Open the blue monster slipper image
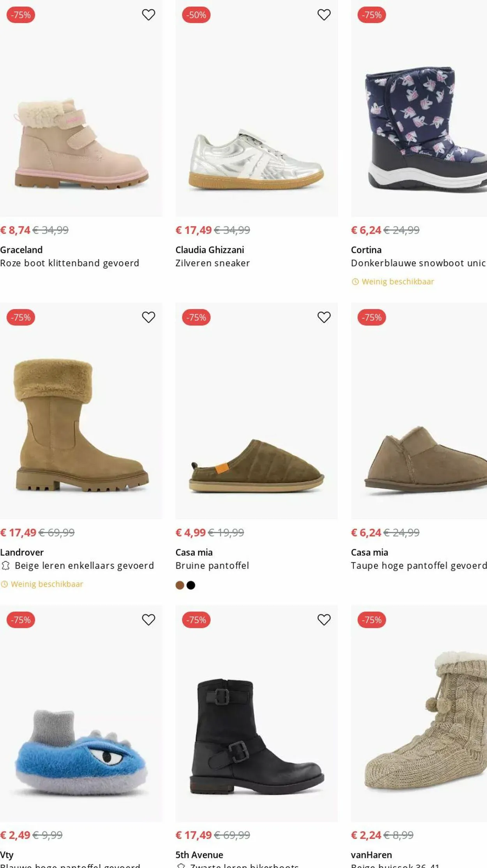This screenshot has height=868, width=487. pyautogui.click(x=81, y=753)
